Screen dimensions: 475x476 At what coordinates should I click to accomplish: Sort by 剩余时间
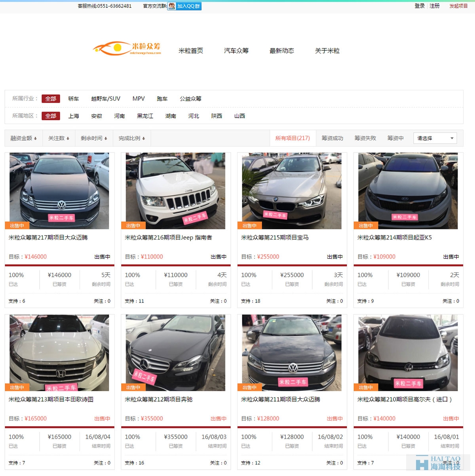coord(94,138)
